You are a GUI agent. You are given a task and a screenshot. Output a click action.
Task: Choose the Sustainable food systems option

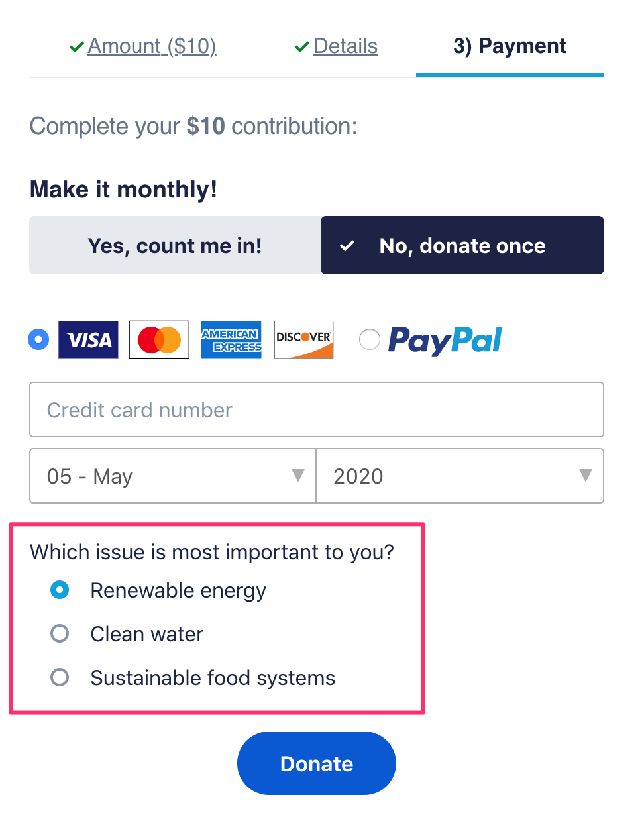pyautogui.click(x=60, y=678)
